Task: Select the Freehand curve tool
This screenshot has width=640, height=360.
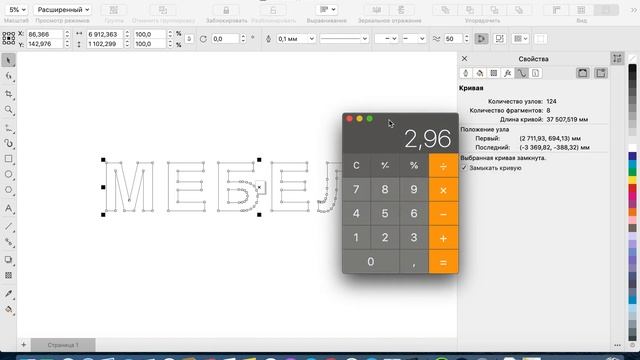Action: click(9, 128)
